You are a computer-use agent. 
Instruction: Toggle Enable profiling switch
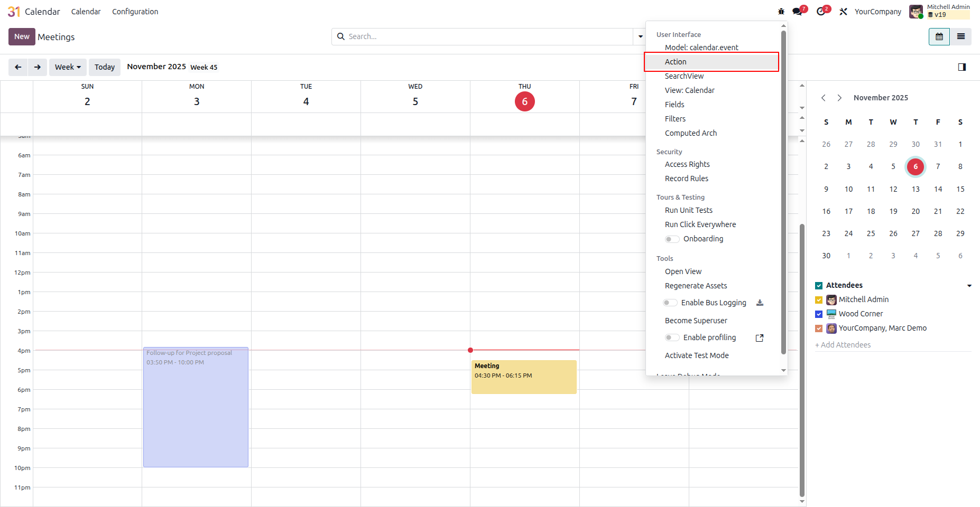[x=672, y=337]
